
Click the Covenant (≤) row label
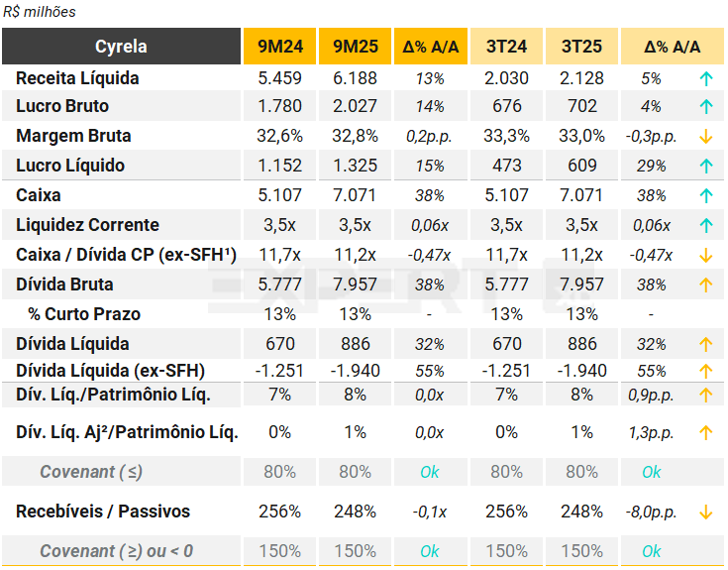click(91, 472)
